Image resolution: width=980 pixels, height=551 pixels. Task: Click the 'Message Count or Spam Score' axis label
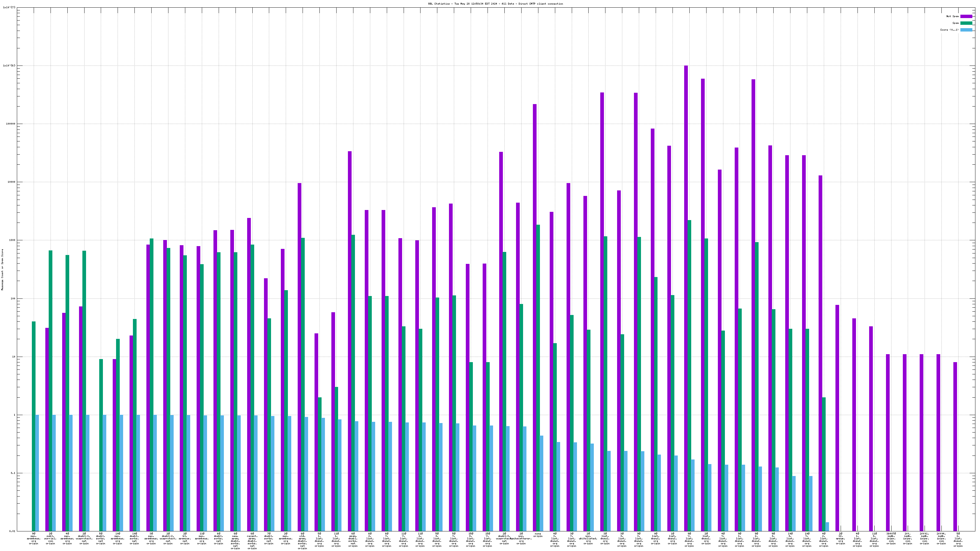click(x=2, y=270)
